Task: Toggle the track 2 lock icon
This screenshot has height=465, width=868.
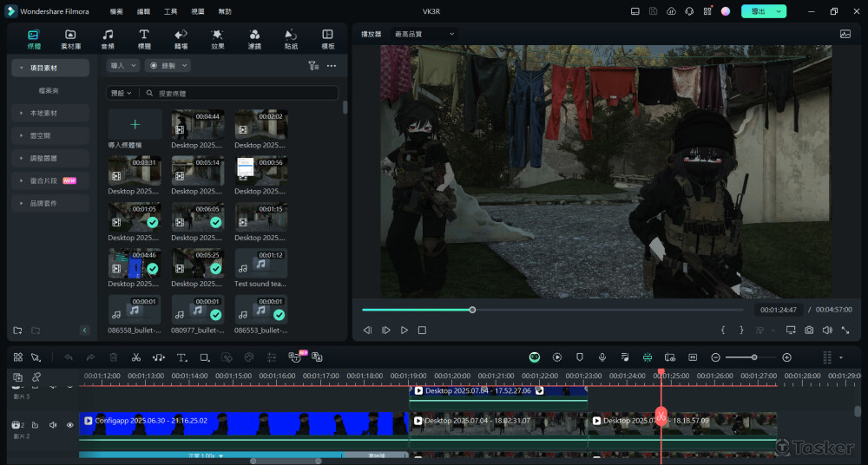Action: coord(35,425)
